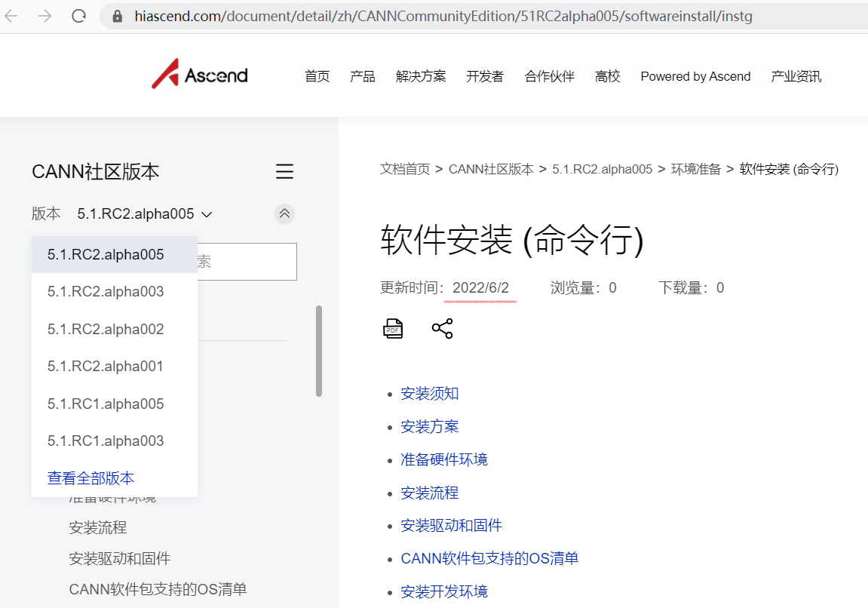
Task: Click the sidebar vertical scrollbar
Action: [x=319, y=351]
